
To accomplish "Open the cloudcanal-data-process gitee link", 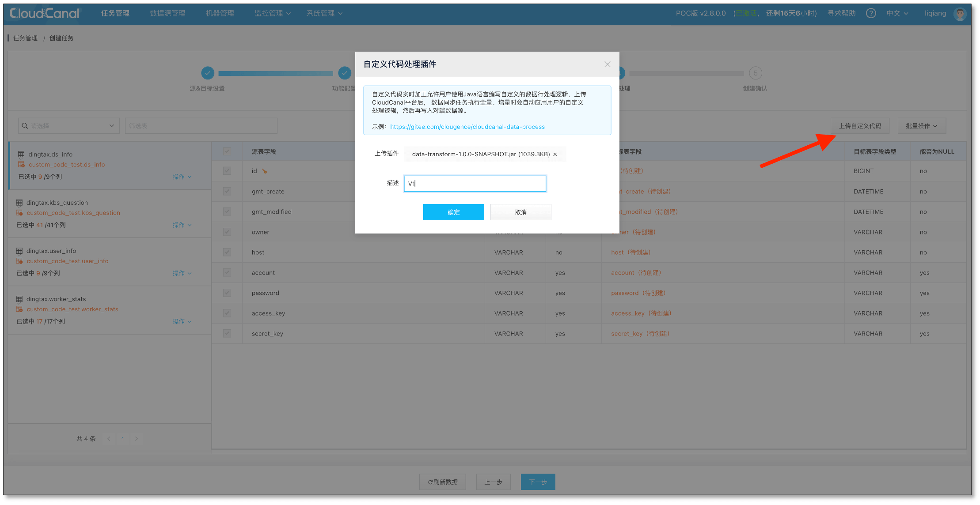I will (x=467, y=127).
